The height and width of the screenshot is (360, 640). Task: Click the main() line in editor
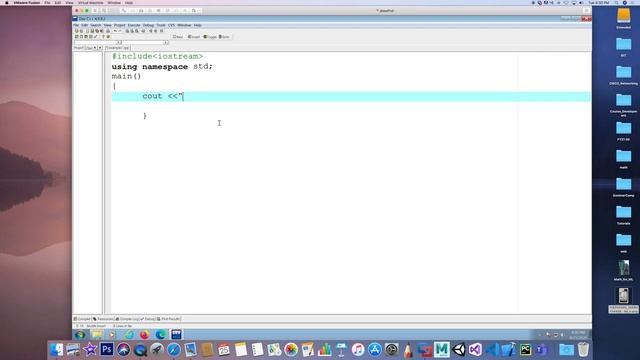(x=126, y=76)
